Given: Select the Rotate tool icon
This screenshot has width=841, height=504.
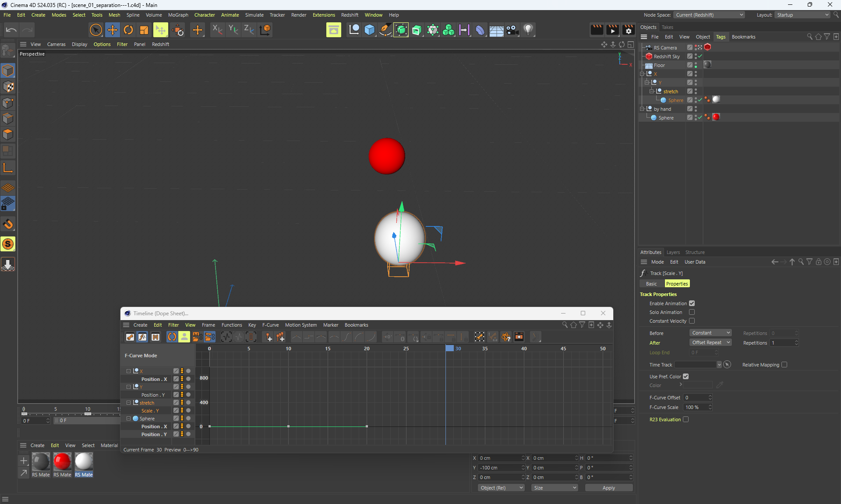Looking at the screenshot, I should coord(128,30).
